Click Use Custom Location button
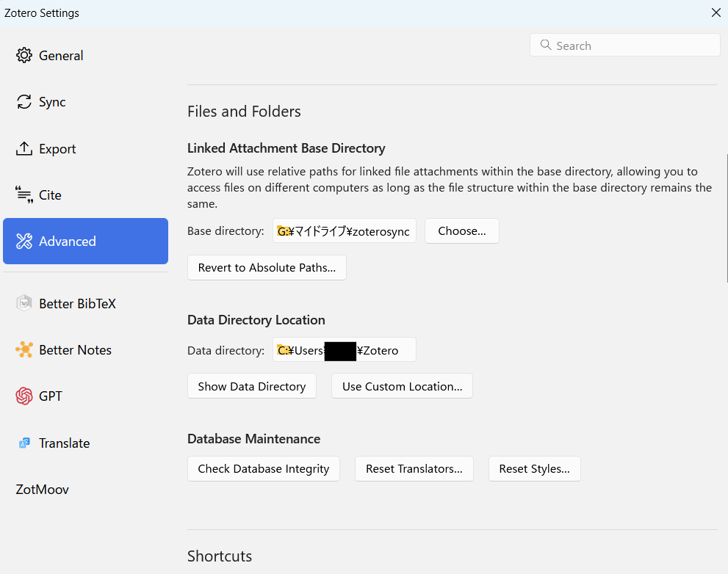Screen dimensions: 728x574 pos(402,386)
